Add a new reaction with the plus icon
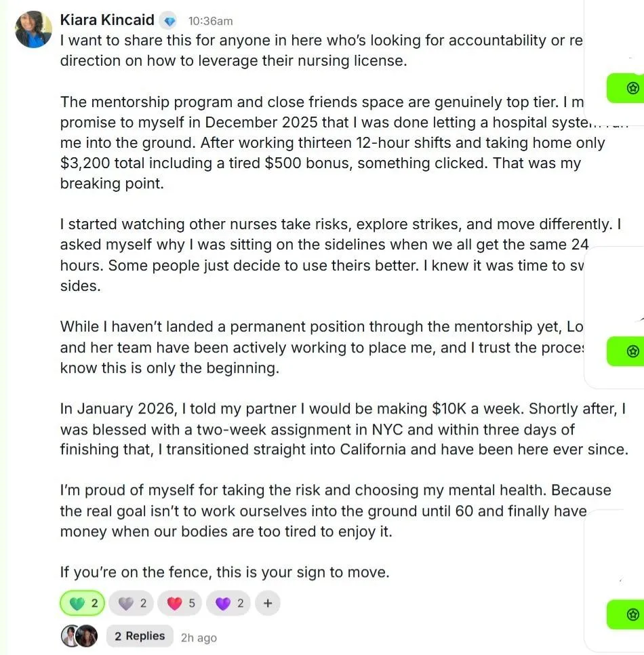644x655 pixels. pos(268,603)
